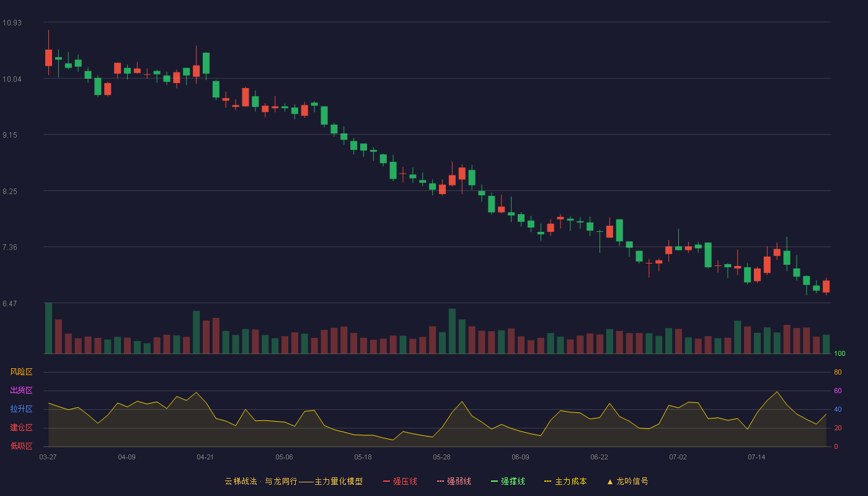Click the green 100 indicator axis value
This screenshot has width=868, height=496.
(839, 354)
